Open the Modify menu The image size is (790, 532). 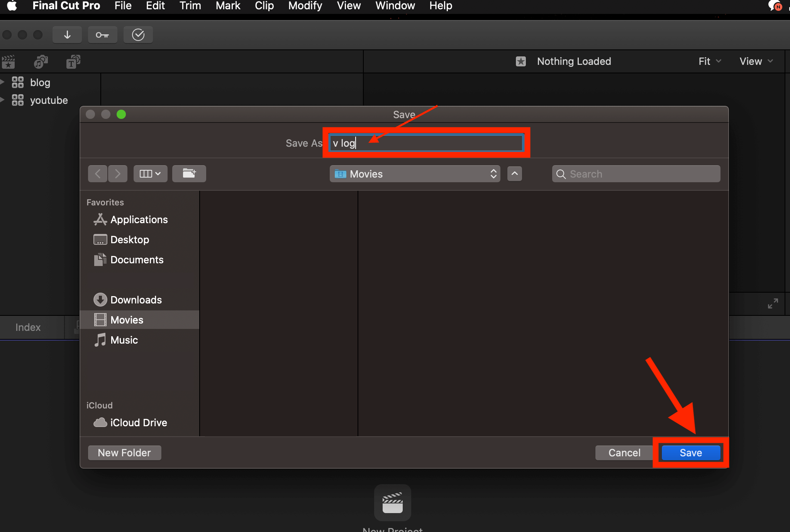point(305,6)
